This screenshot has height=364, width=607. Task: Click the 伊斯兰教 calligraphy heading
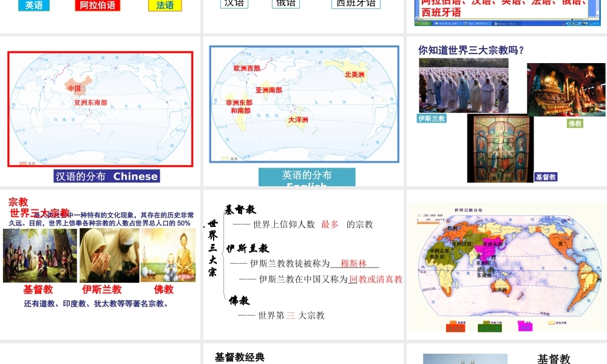[x=248, y=248]
